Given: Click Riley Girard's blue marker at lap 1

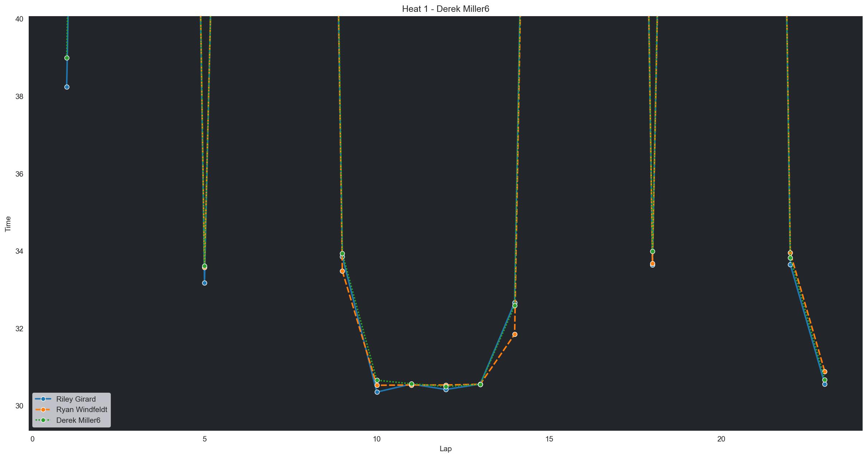Looking at the screenshot, I should click(67, 87).
